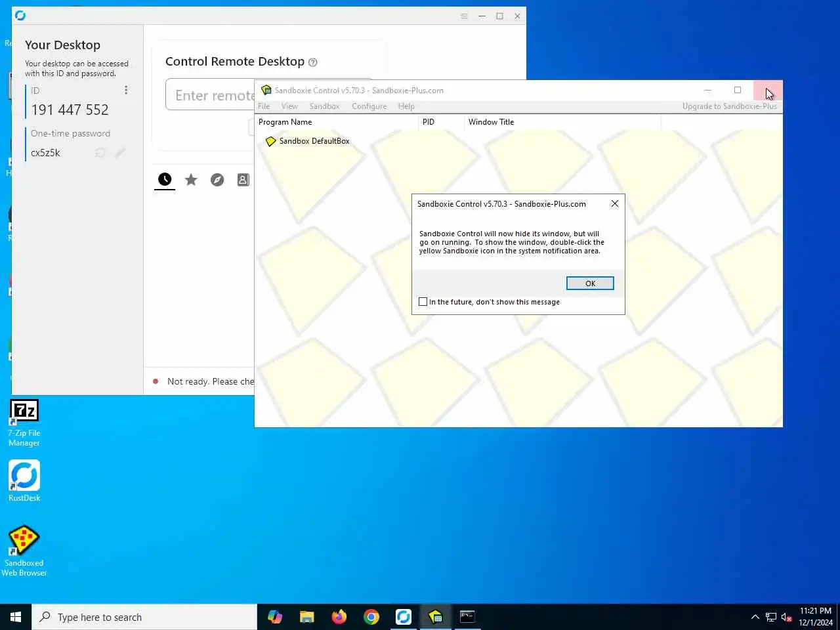840x630 pixels.
Task: Open the taskbar clock showing 11:21 PM
Action: click(x=816, y=617)
